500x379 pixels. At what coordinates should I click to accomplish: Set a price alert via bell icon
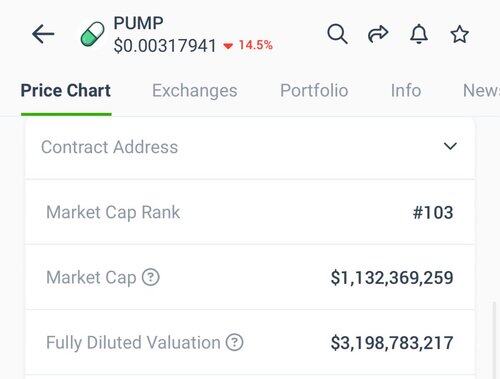click(419, 34)
